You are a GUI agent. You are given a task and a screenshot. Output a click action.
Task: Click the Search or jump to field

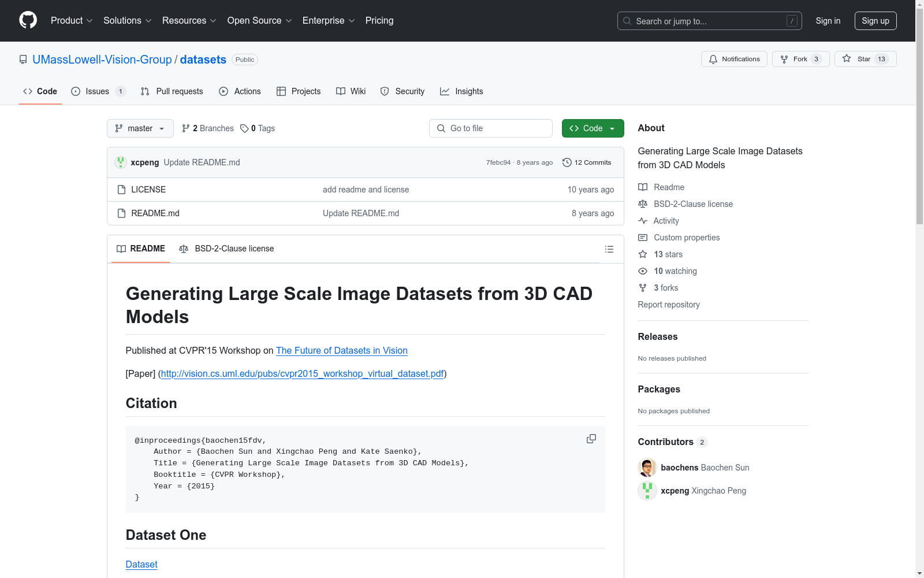click(x=710, y=21)
